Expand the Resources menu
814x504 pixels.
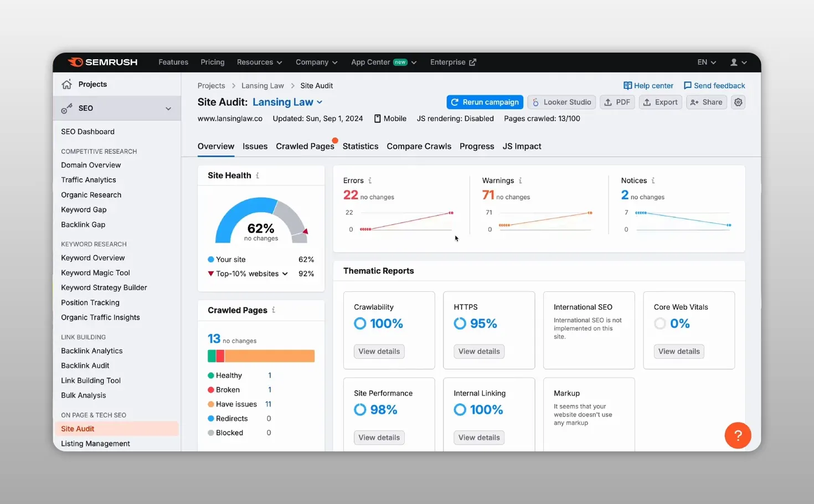click(x=259, y=63)
